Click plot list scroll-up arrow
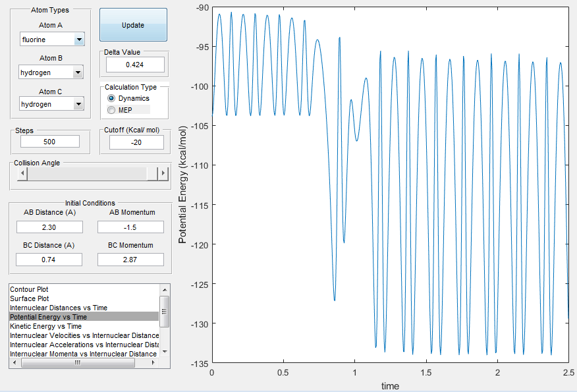The width and height of the screenshot is (577, 392). point(165,289)
